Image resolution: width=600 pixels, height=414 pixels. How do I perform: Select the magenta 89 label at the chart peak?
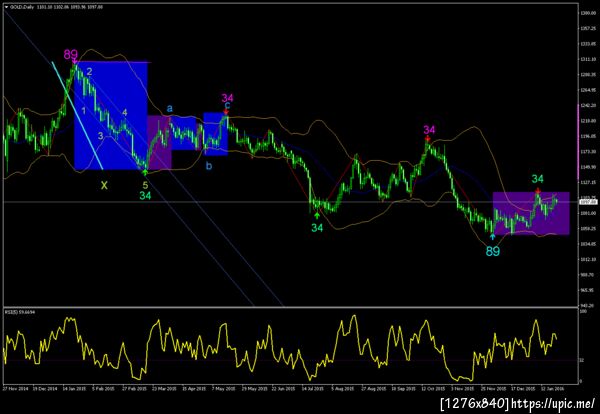coord(70,54)
